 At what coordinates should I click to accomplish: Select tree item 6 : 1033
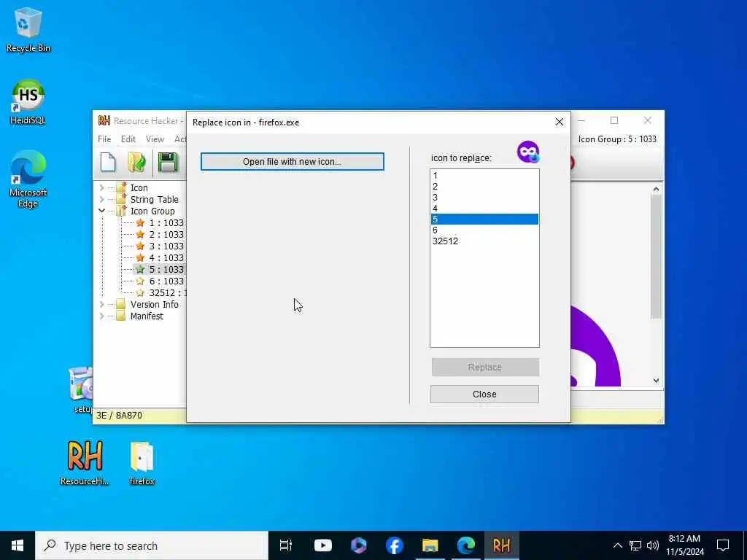tap(166, 281)
